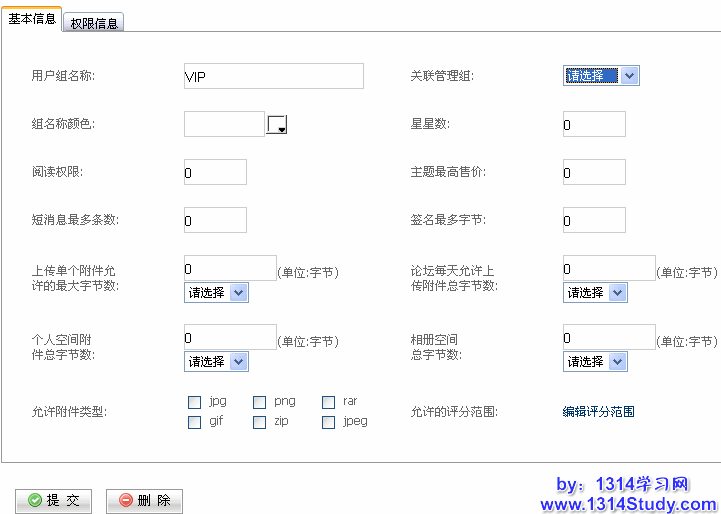Screen dimensions: 721x514
Task: Expand the personal space attachment unit dropdown
Action: pos(216,362)
